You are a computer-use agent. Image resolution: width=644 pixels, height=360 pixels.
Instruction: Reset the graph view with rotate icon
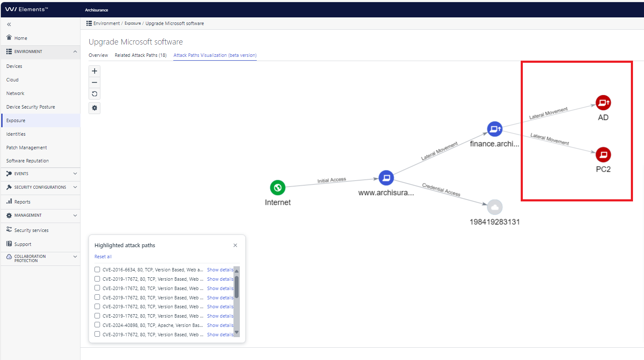click(94, 94)
